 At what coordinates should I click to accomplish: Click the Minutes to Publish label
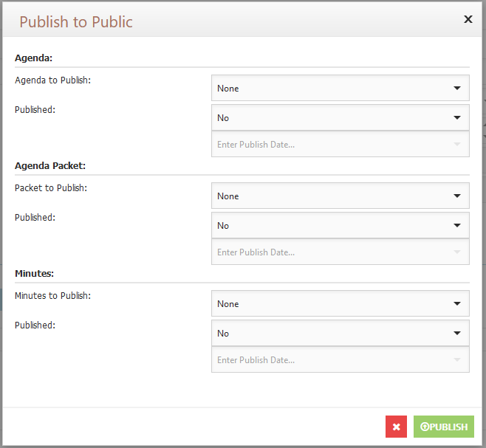53,296
